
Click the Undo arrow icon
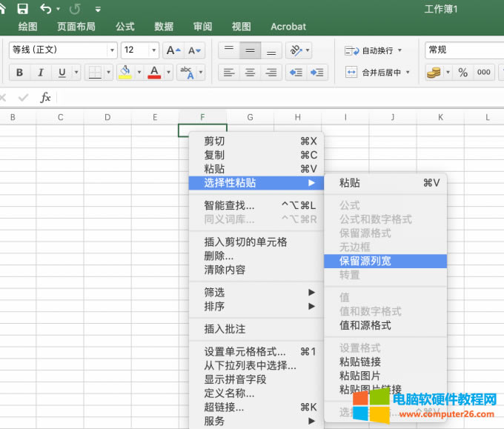pos(46,9)
